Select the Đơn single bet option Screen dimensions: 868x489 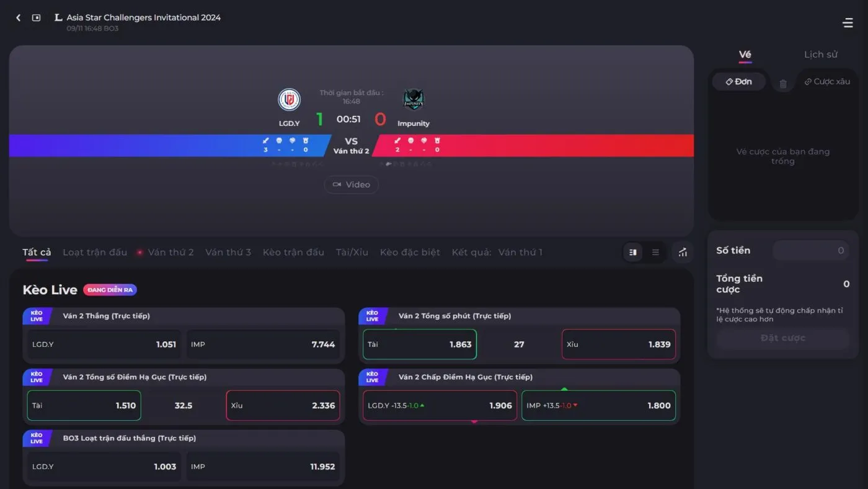click(x=738, y=82)
